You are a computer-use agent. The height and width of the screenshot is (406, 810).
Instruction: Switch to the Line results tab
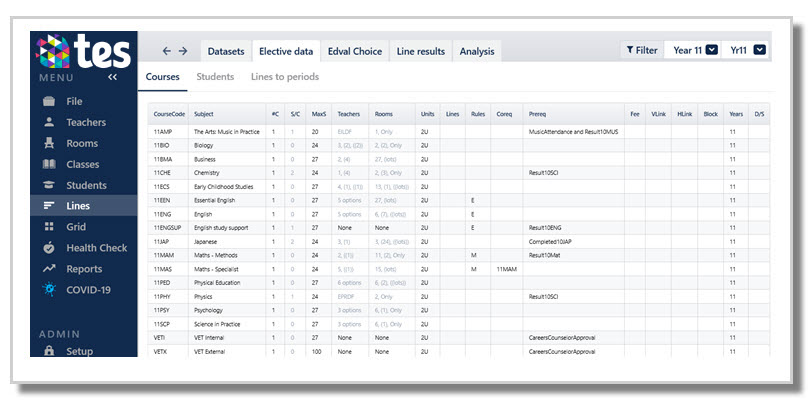point(420,51)
